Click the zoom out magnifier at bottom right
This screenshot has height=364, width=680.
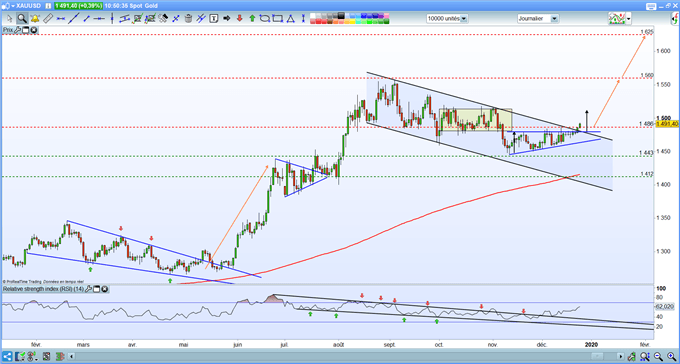click(x=658, y=357)
